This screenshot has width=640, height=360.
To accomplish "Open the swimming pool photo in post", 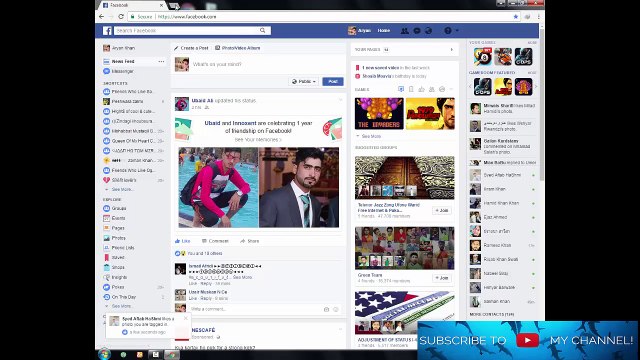I will pos(218,187).
